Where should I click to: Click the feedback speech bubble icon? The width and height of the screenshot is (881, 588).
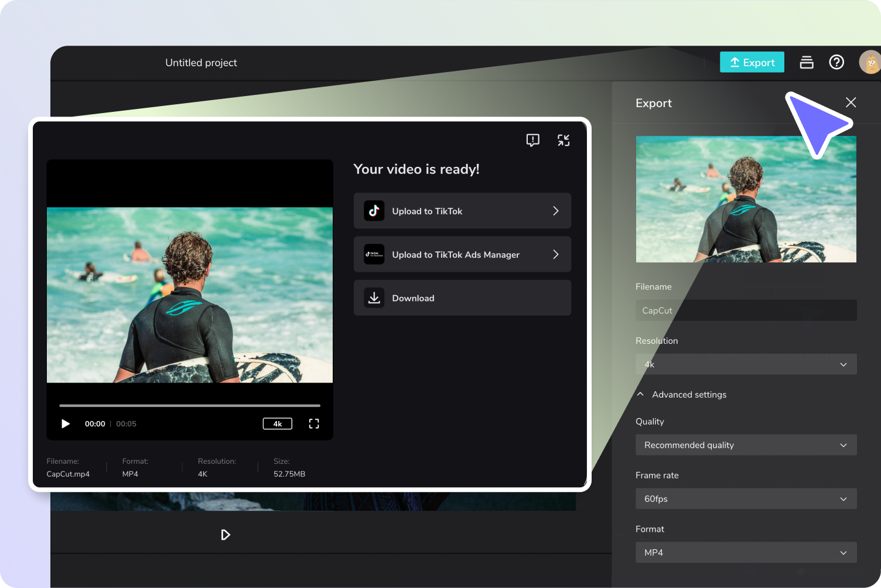(x=532, y=140)
